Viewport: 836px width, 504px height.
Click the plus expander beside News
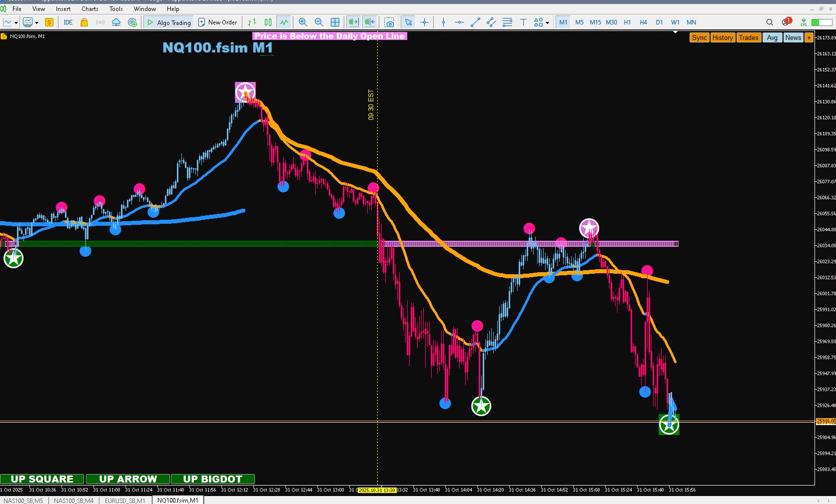pyautogui.click(x=809, y=37)
